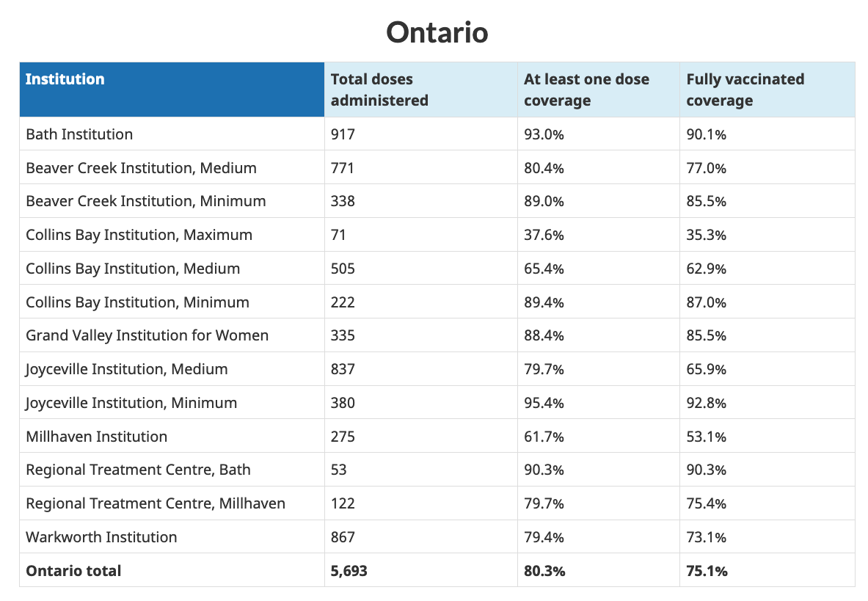The image size is (868, 601).
Task: Click Collins Bay Institution, Medium cell
Action: coord(133,269)
